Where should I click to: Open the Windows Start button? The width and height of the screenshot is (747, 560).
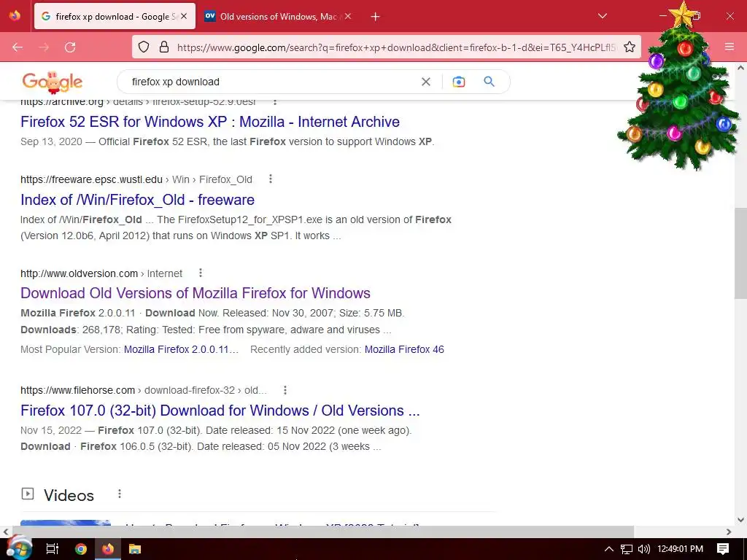pyautogui.click(x=18, y=548)
